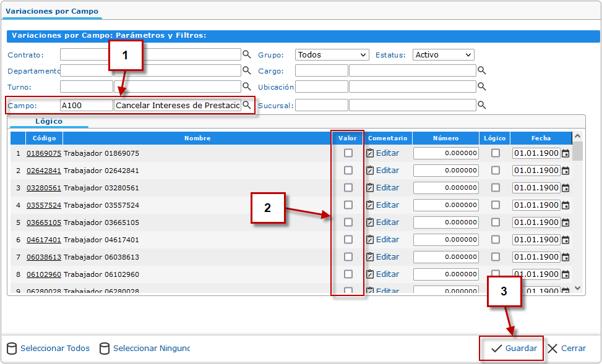Open the Sucursal lookup magnifier

pyautogui.click(x=481, y=105)
